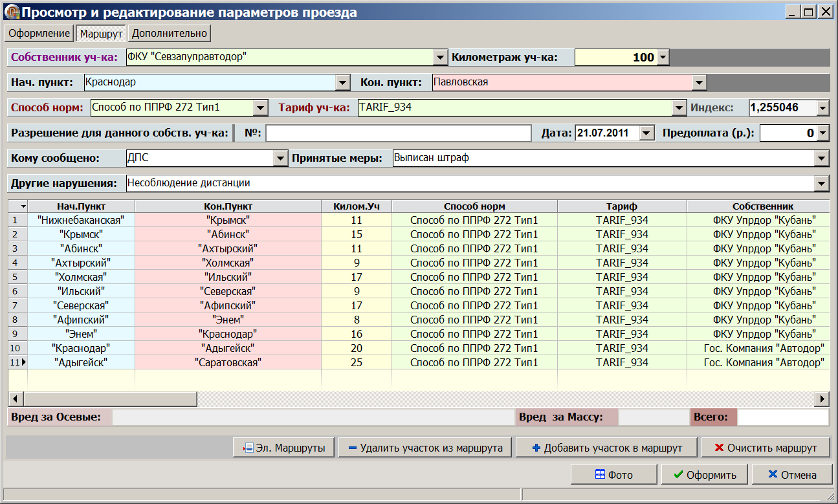The image size is (838, 504).
Task: Click Добавить участок в маршрут button
Action: pos(607,448)
